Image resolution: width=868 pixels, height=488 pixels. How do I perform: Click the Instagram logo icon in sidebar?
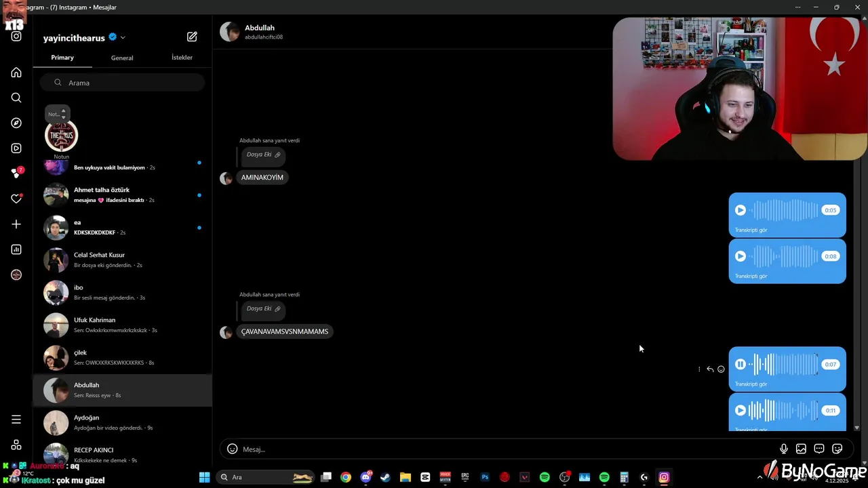[16, 36]
